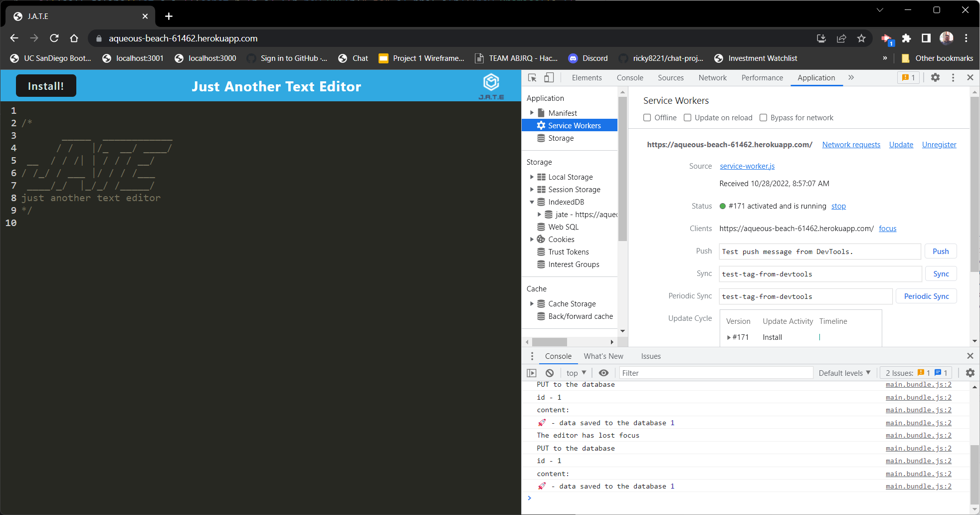Open the Default levels dropdown
The width and height of the screenshot is (980, 515).
pyautogui.click(x=844, y=373)
